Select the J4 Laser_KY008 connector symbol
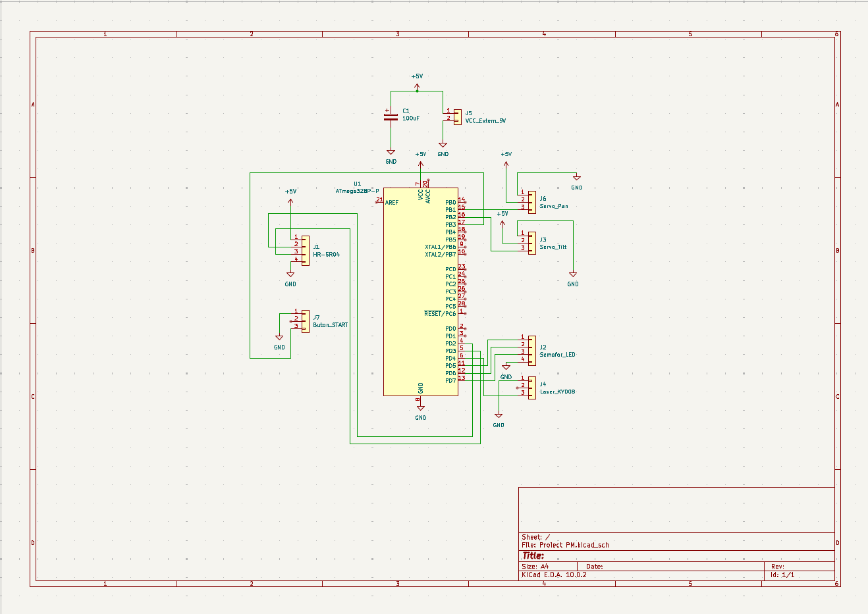The height and width of the screenshot is (614, 868). (x=531, y=386)
